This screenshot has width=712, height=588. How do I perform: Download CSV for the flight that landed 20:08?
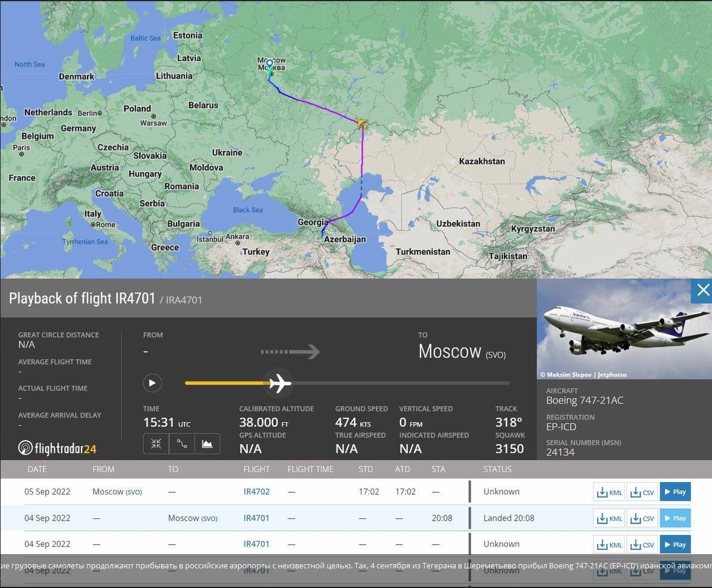(x=642, y=518)
